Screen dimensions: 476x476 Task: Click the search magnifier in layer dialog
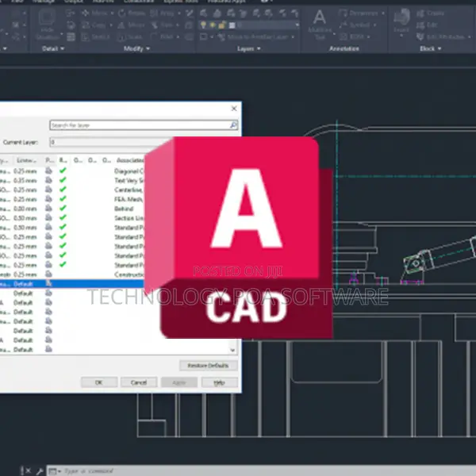(x=233, y=125)
